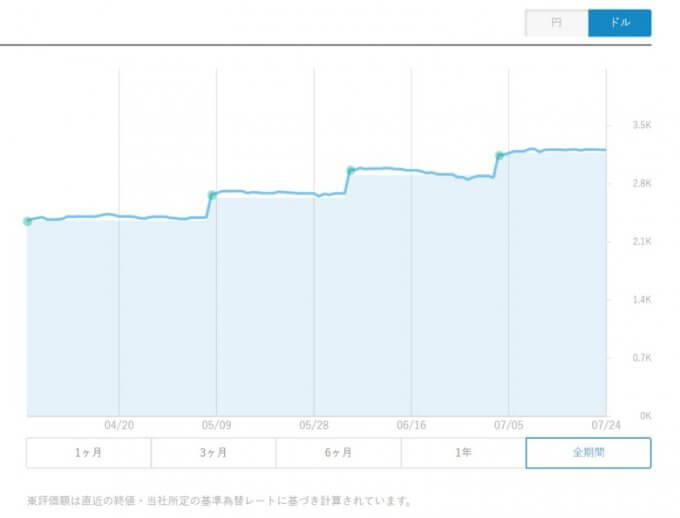Click the 0K value axis label
Image resolution: width=680 pixels, height=518 pixels.
(x=646, y=416)
